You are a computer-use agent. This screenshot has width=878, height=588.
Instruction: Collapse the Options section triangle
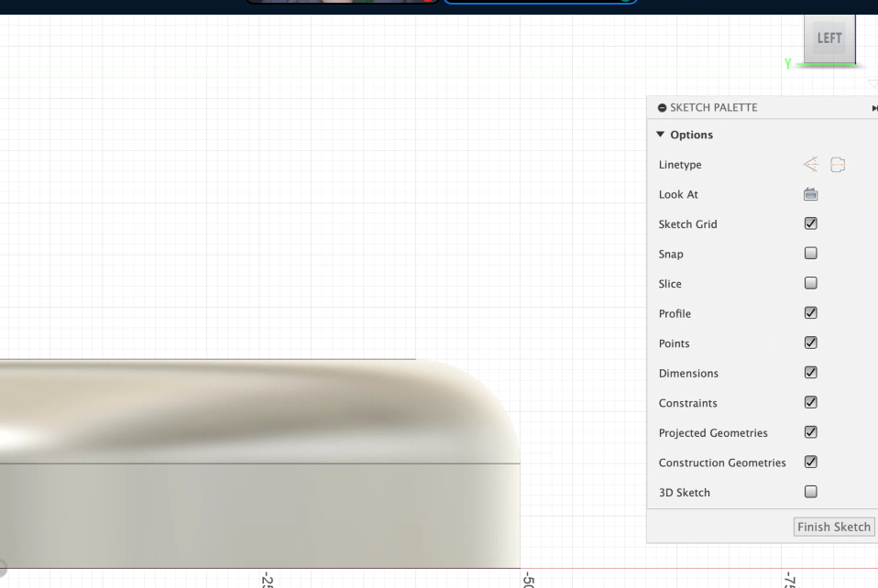coord(660,135)
